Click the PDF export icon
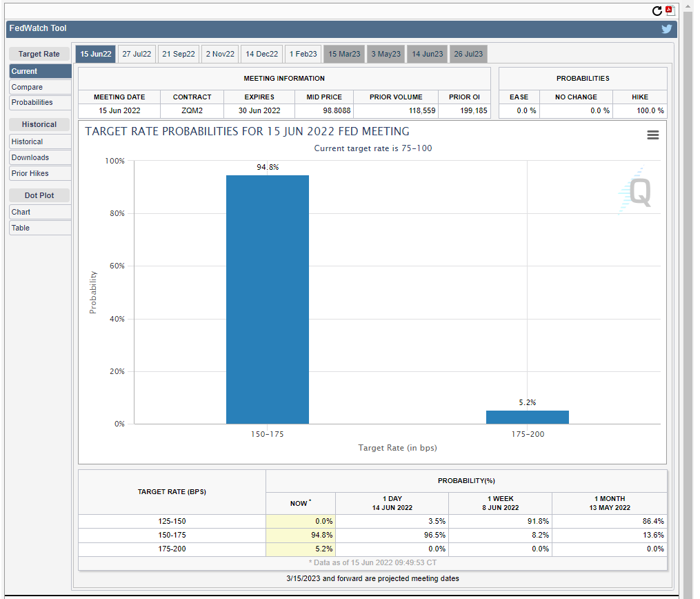This screenshot has height=599, width=700. 670,10
